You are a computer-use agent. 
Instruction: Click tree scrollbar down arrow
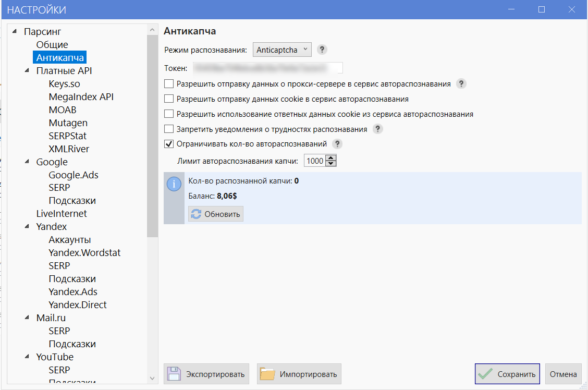pyautogui.click(x=152, y=378)
